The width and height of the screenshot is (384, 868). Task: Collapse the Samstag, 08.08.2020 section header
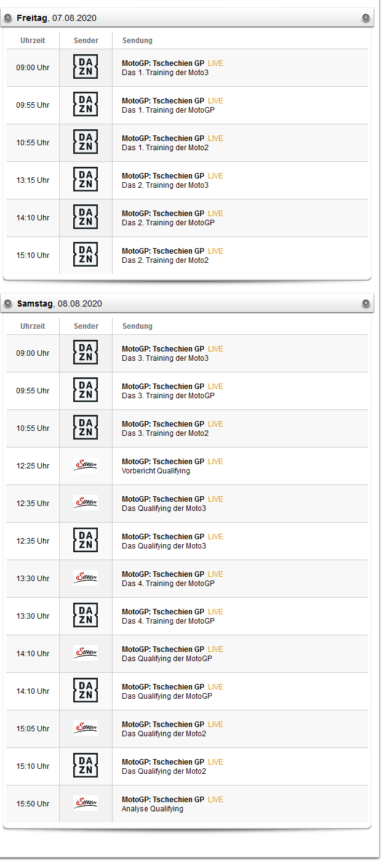(60, 304)
